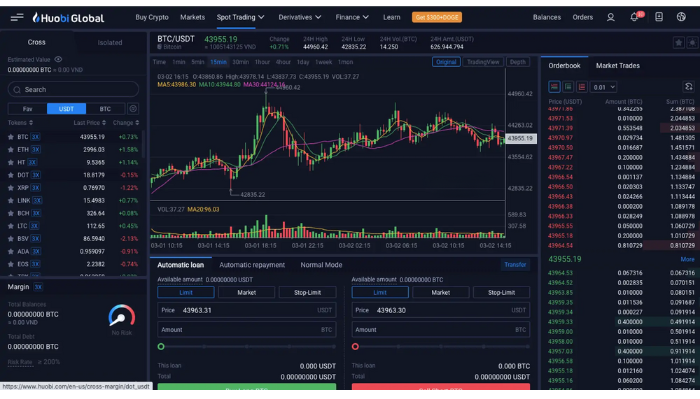Select Market order type for buy
The image size is (700, 399).
coord(246,292)
